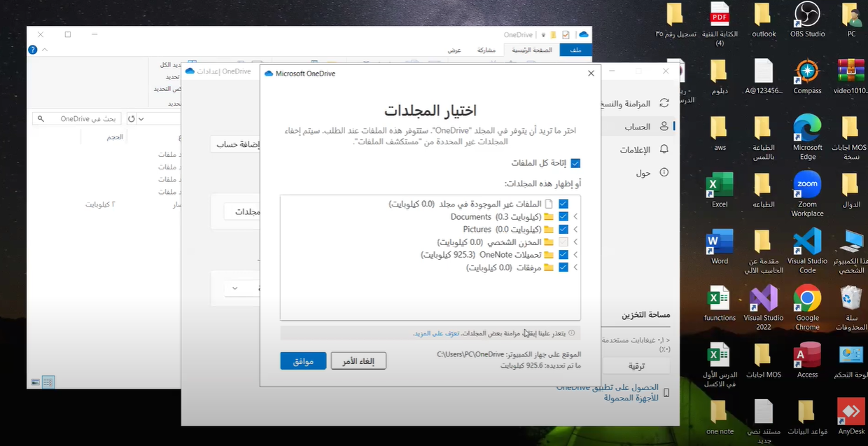Click the About info icon in settings

(664, 172)
